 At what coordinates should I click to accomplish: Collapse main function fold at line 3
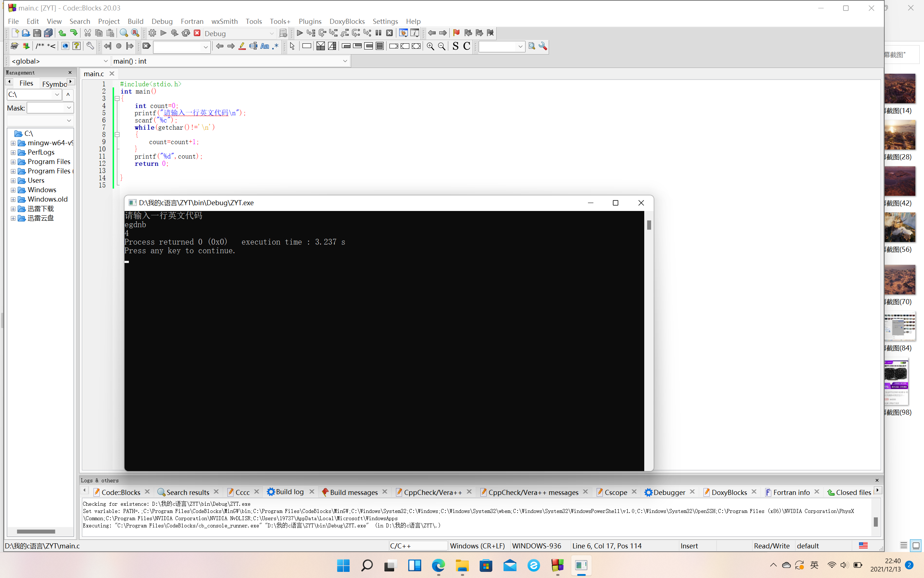coord(117,99)
